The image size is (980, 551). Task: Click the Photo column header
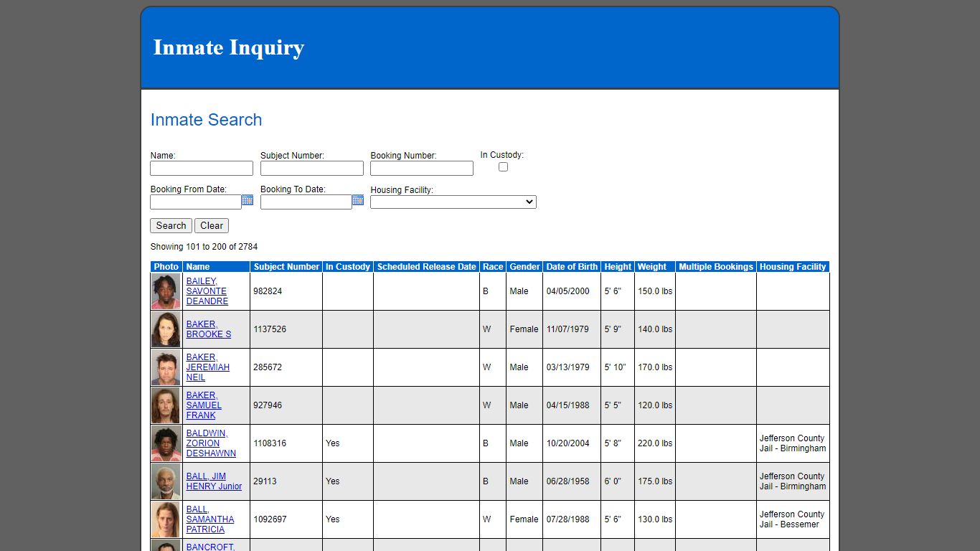pos(166,267)
